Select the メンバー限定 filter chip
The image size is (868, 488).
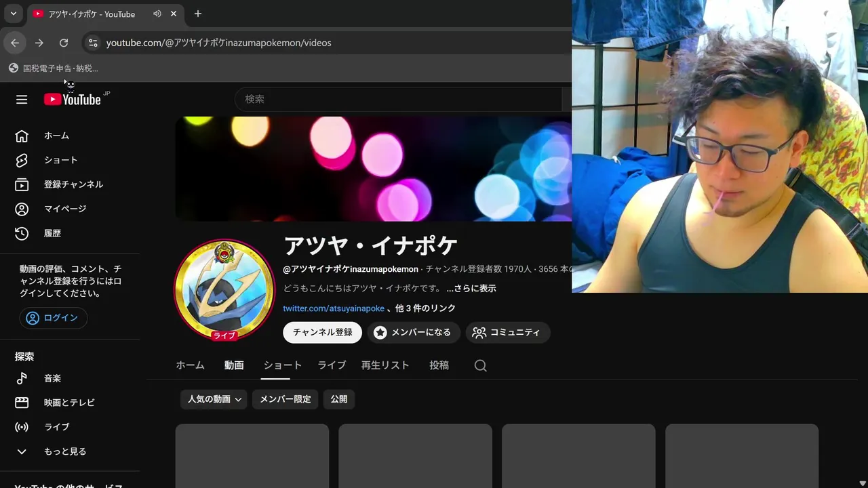(285, 399)
